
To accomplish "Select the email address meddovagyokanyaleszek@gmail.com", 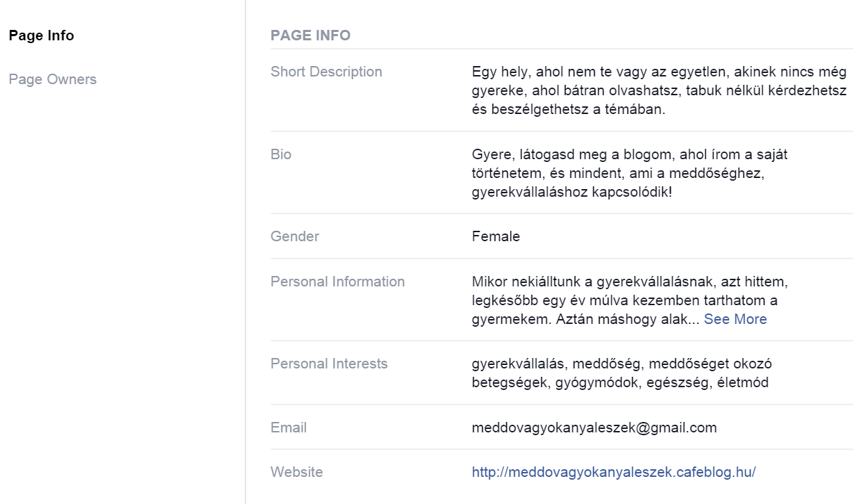I will click(x=594, y=428).
